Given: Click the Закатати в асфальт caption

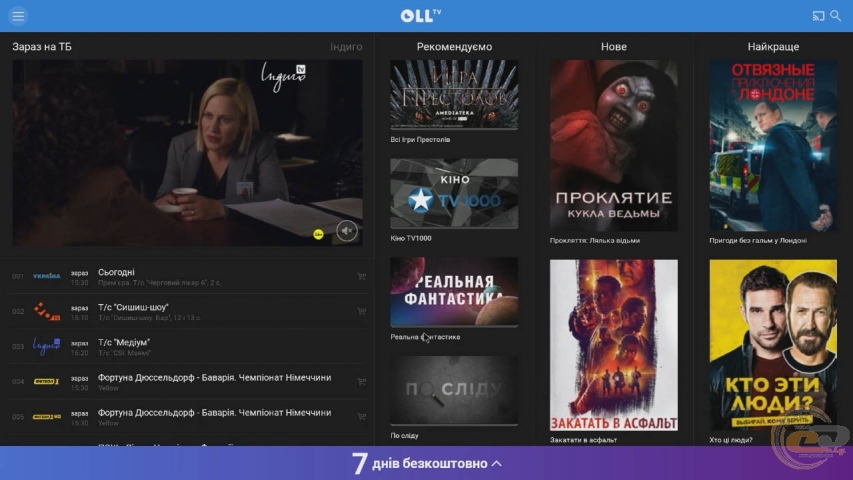Looking at the screenshot, I should tap(583, 440).
